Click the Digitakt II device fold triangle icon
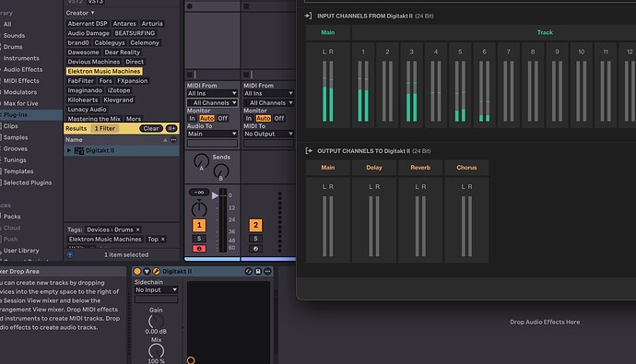 147,271
